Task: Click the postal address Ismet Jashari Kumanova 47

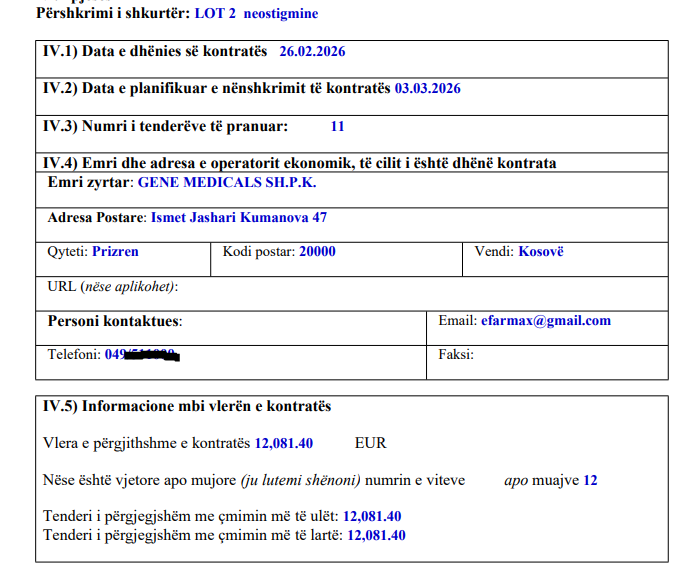Action: coord(239,217)
